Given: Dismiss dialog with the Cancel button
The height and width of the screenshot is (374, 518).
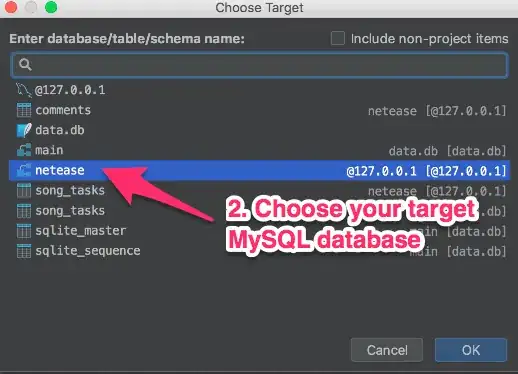Looking at the screenshot, I should pyautogui.click(x=387, y=350).
